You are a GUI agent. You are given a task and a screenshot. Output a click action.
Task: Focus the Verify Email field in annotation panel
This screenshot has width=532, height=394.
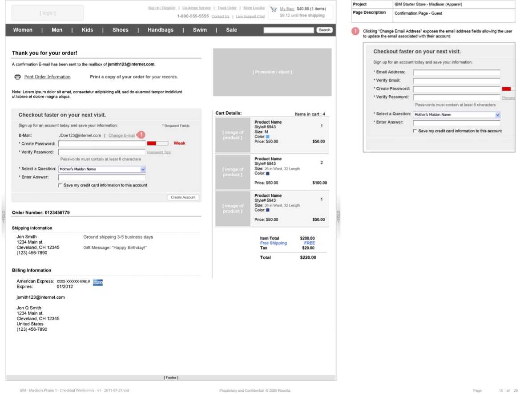click(456, 81)
